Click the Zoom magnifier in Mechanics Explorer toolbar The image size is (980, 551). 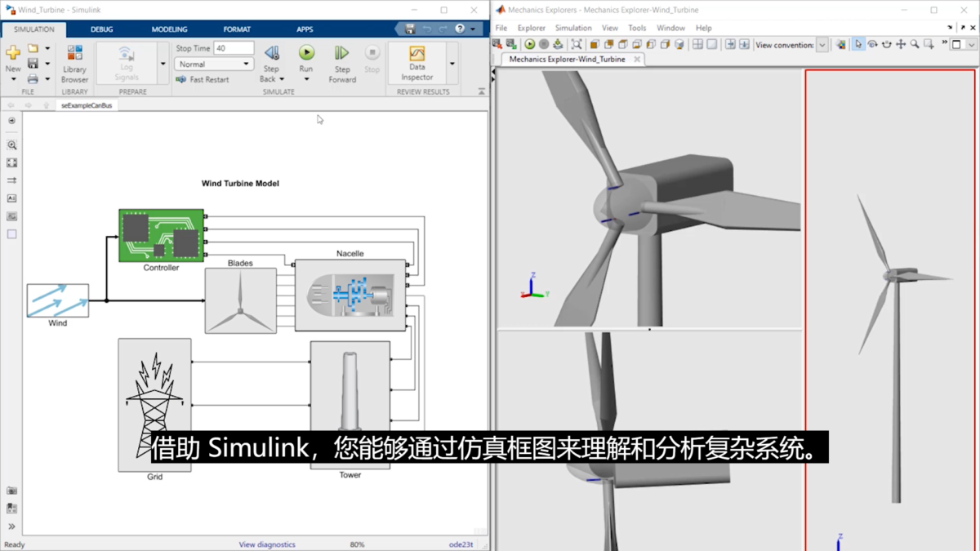click(x=915, y=45)
